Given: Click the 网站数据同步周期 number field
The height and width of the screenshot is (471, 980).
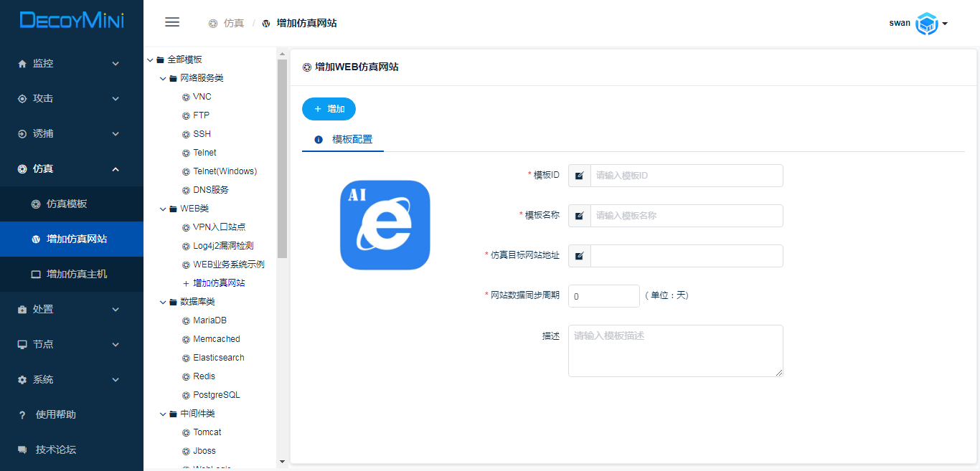Looking at the screenshot, I should 603,296.
